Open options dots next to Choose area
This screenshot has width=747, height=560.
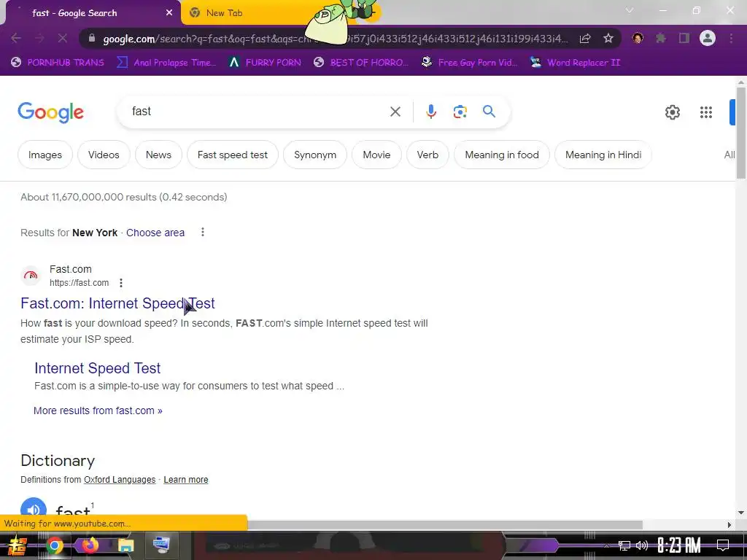click(x=203, y=232)
